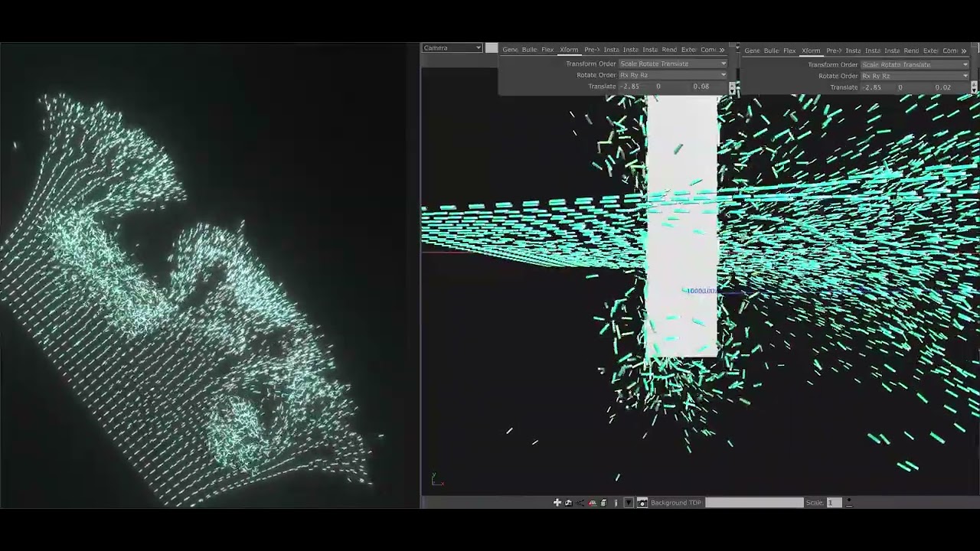Viewport: 980px width, 551px height.
Task: Click the info 'i' icon in viewer toolbar
Action: 616,503
